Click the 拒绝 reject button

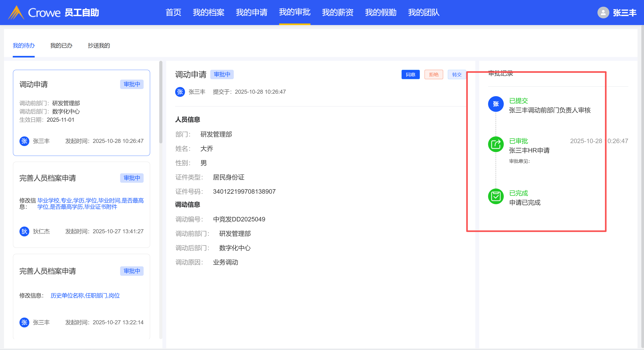(434, 74)
